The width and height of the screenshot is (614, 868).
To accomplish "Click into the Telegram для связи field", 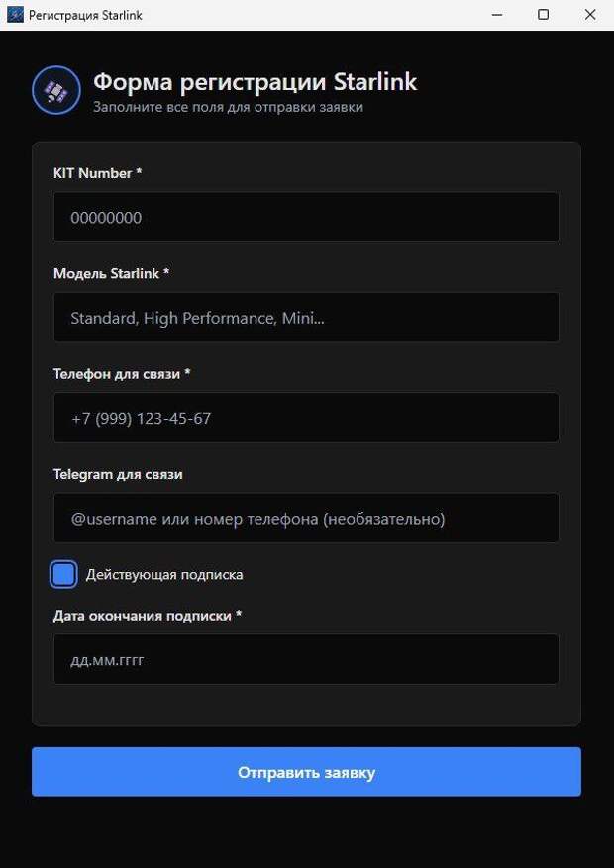I will click(305, 519).
